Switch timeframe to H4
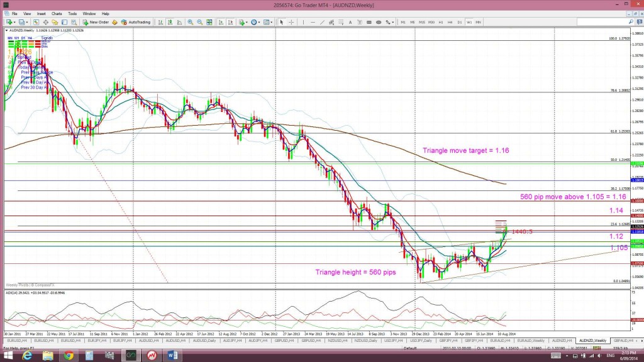The height and width of the screenshot is (362, 644). coord(451,22)
